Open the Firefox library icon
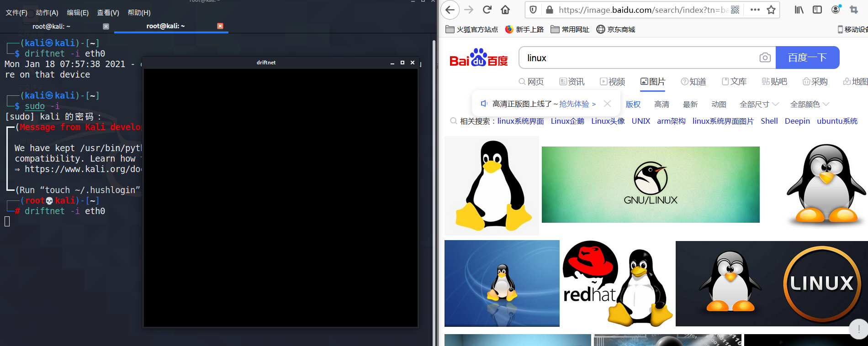Viewport: 868px width, 346px height. pos(799,10)
